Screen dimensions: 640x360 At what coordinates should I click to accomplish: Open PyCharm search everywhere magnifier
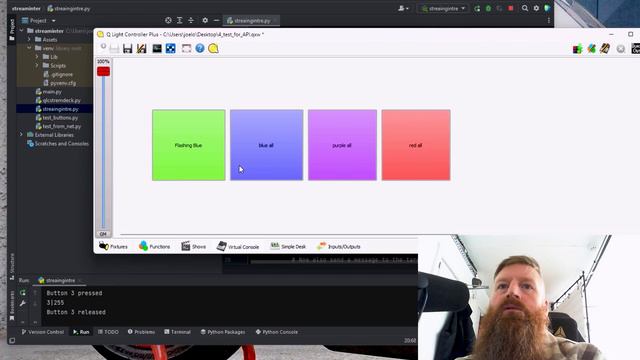coord(525,8)
